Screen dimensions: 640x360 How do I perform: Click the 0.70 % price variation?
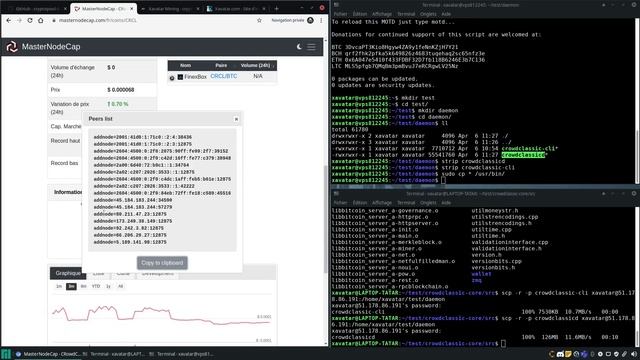click(118, 104)
